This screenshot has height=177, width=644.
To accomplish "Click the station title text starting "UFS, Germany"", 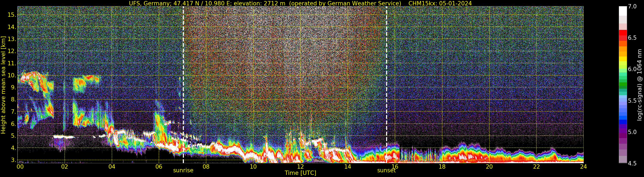I will pos(265,3).
